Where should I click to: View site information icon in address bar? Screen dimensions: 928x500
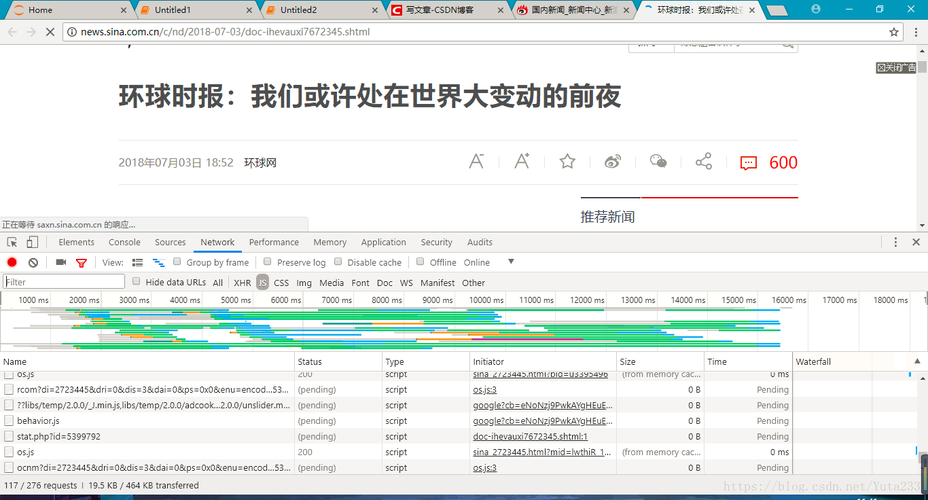point(72,32)
